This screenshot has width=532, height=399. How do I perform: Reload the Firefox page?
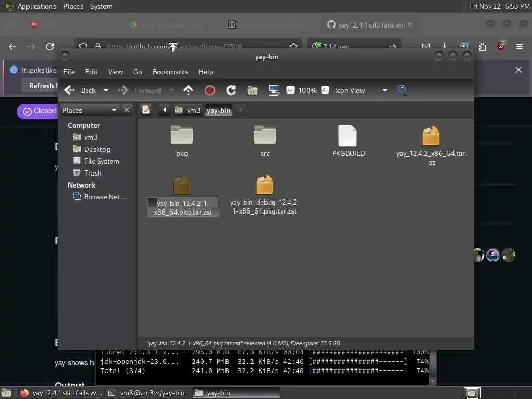[x=50, y=47]
